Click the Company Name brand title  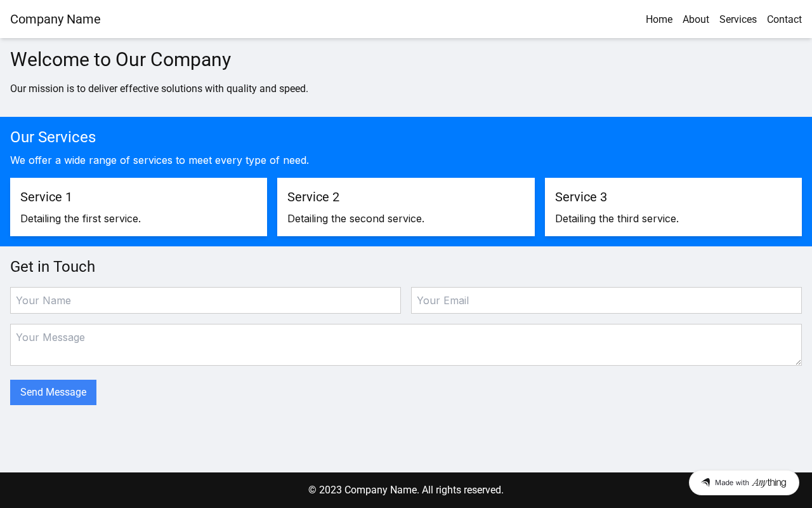click(x=55, y=19)
